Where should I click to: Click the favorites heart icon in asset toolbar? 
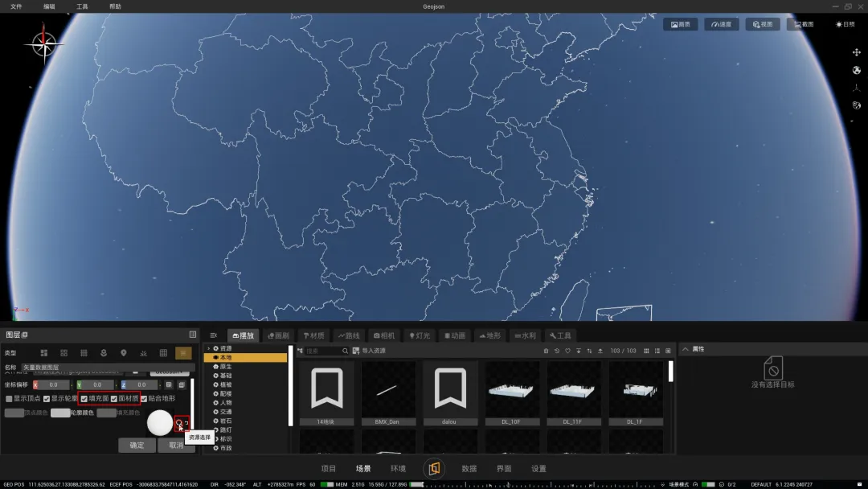(x=567, y=351)
